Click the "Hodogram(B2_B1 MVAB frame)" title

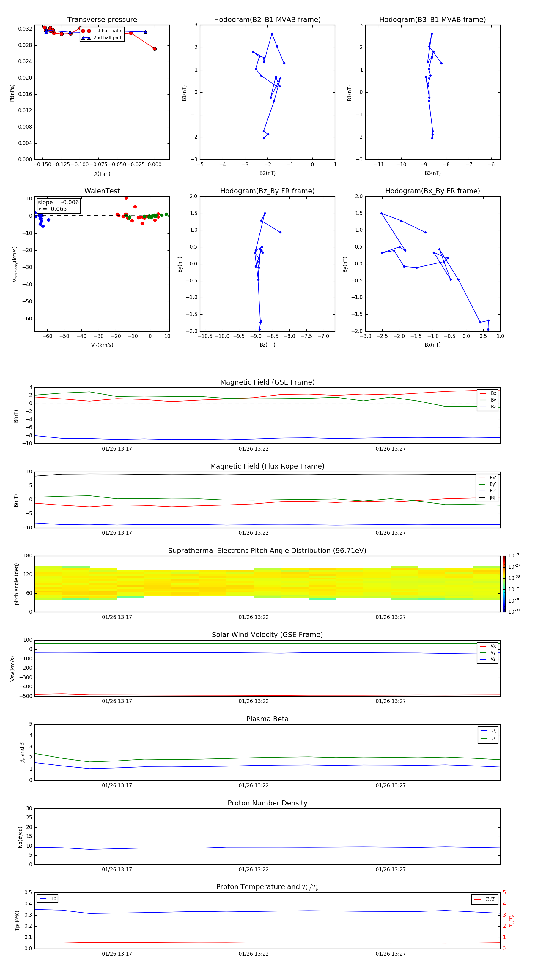point(267,20)
